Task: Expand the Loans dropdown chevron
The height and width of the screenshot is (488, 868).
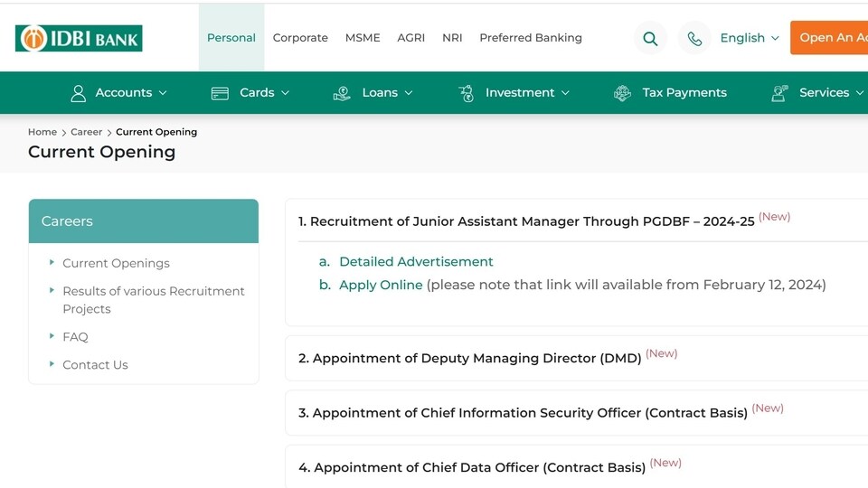Action: click(409, 93)
